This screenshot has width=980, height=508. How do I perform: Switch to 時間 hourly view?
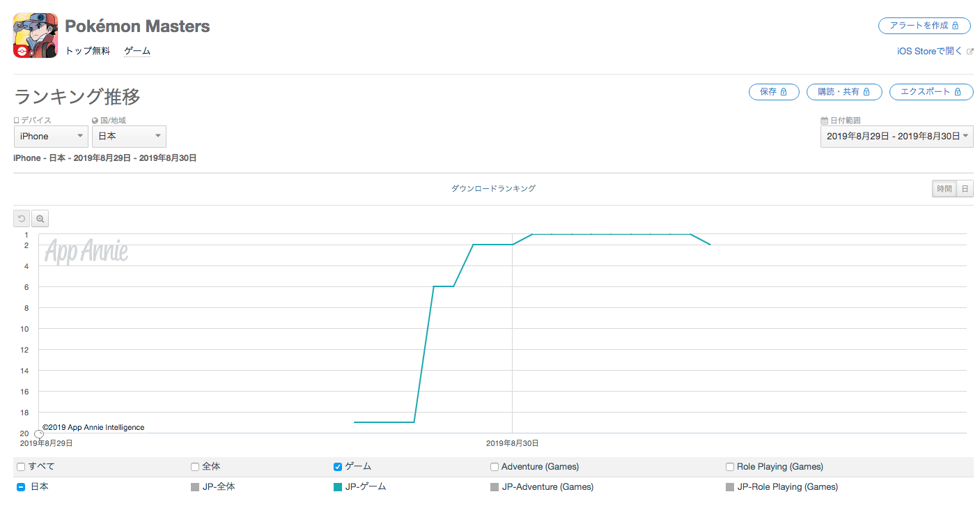944,189
